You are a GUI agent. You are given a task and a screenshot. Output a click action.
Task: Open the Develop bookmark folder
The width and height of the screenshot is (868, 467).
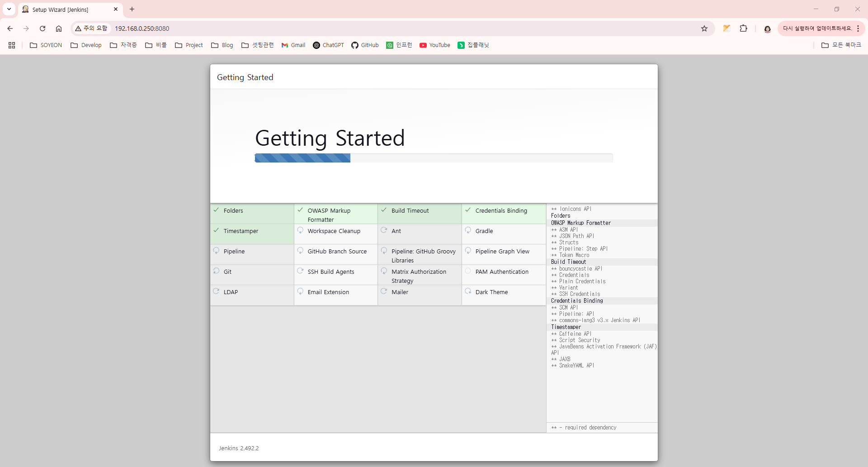[86, 45]
